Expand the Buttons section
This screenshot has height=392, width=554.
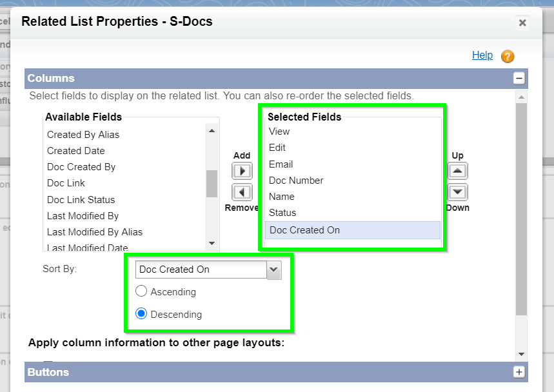tap(519, 372)
